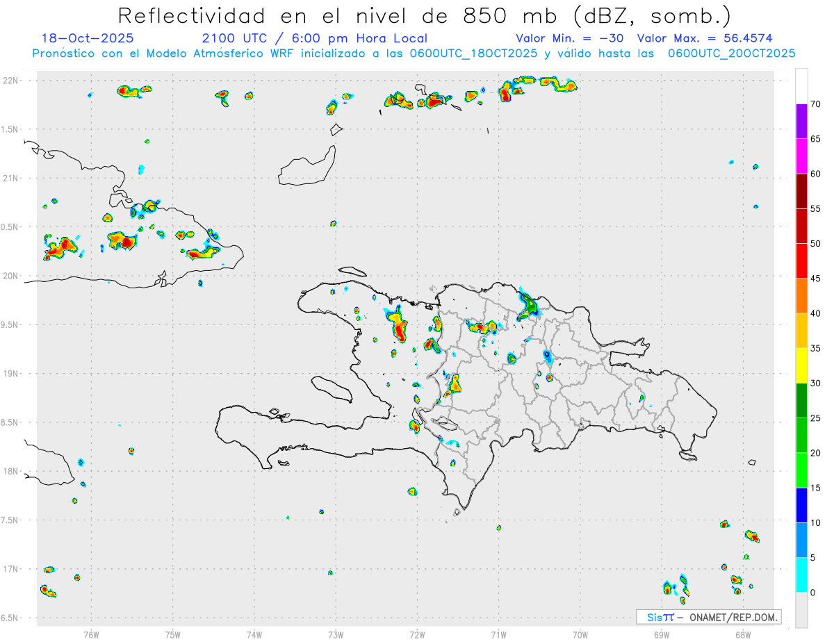Image resolution: width=834 pixels, height=644 pixels.
Task: Click the 'Valor Max. = 56.4574' text
Action: pos(705,38)
